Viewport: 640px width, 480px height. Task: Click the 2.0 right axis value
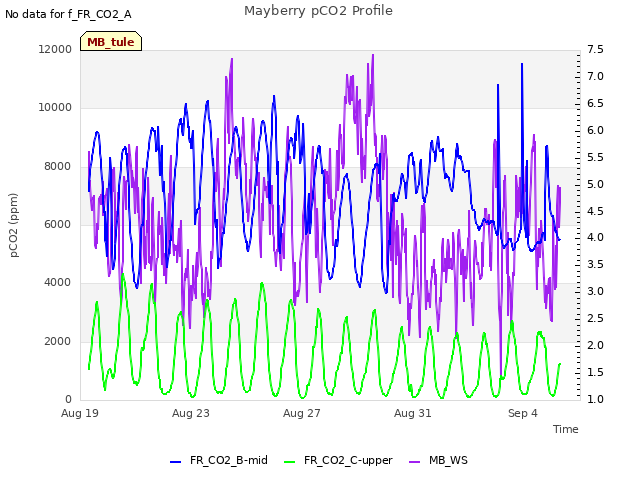coord(595,345)
